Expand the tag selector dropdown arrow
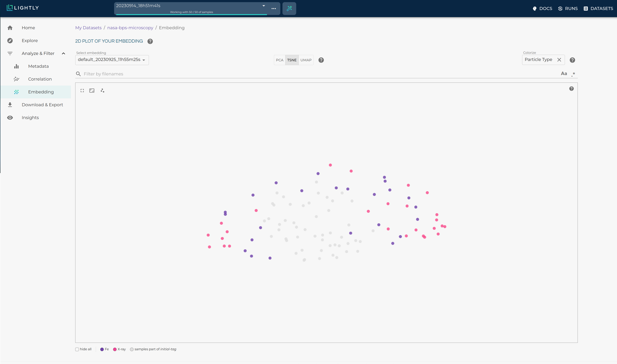This screenshot has width=617, height=364. [x=264, y=6]
